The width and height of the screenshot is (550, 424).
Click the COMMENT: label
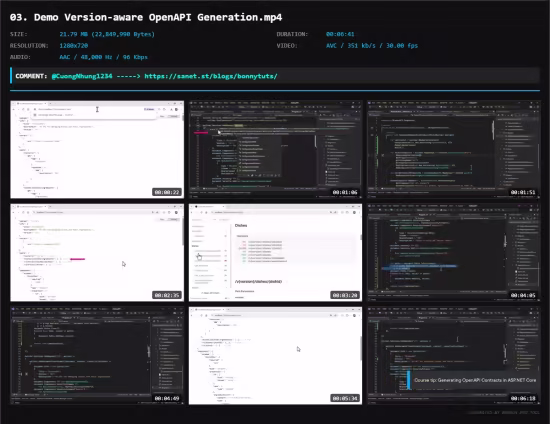[31, 76]
